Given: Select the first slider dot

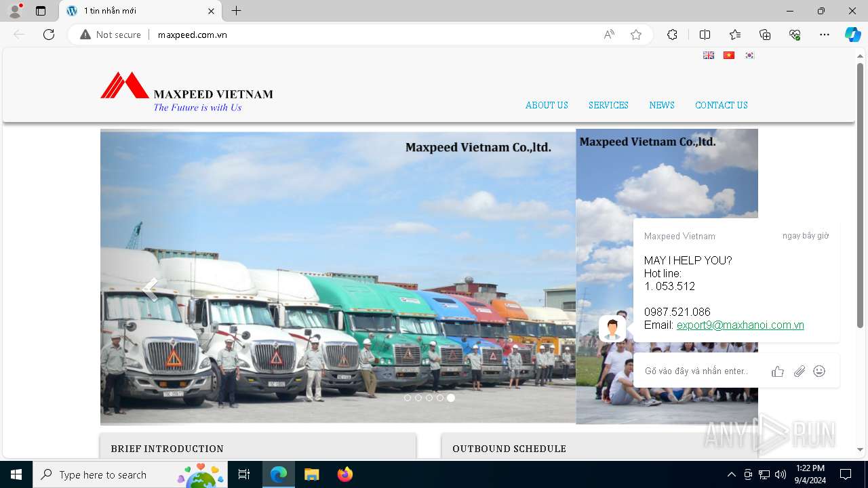Looking at the screenshot, I should (408, 398).
